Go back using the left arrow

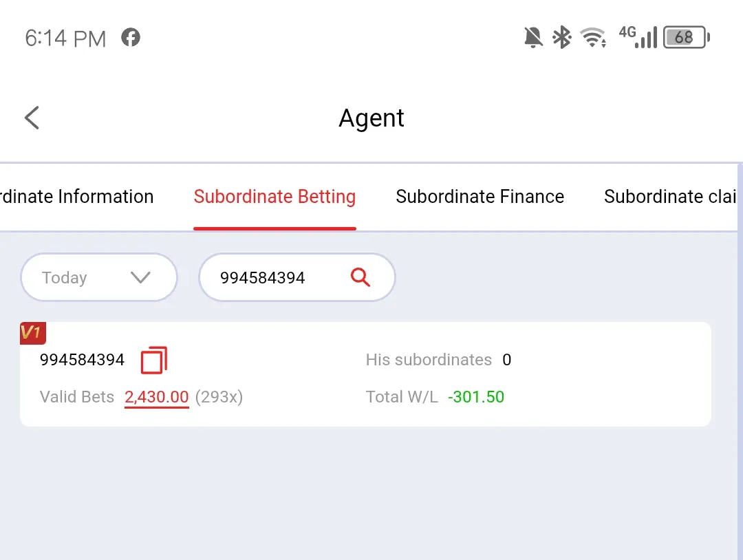click(x=32, y=118)
